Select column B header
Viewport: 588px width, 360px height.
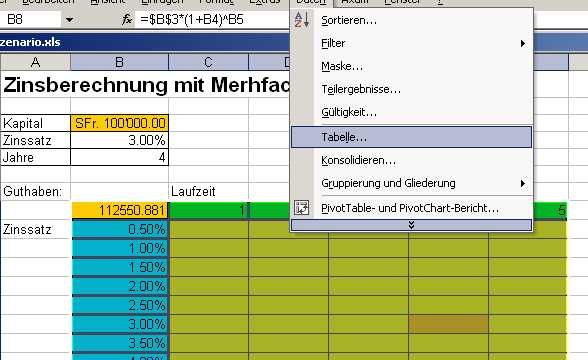click(119, 62)
